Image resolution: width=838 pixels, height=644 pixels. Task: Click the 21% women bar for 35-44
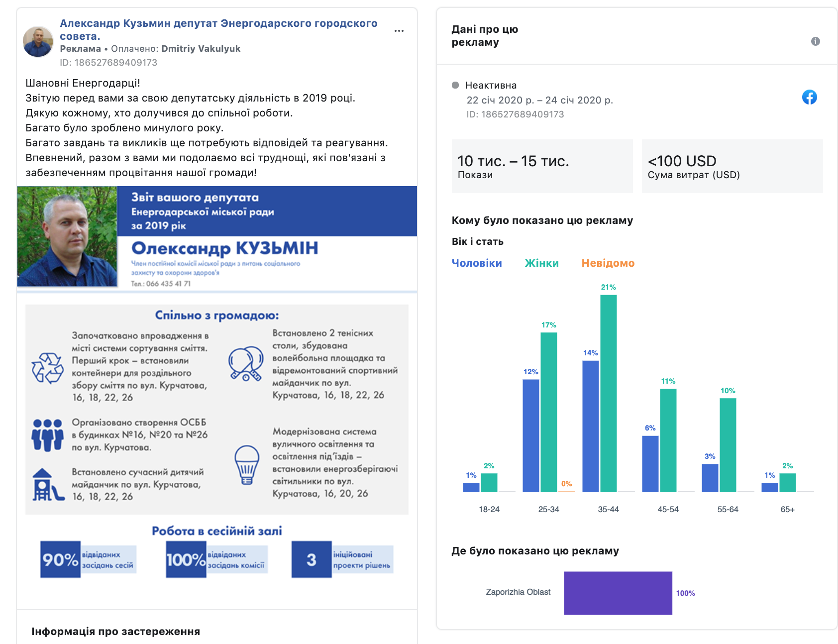tap(608, 393)
